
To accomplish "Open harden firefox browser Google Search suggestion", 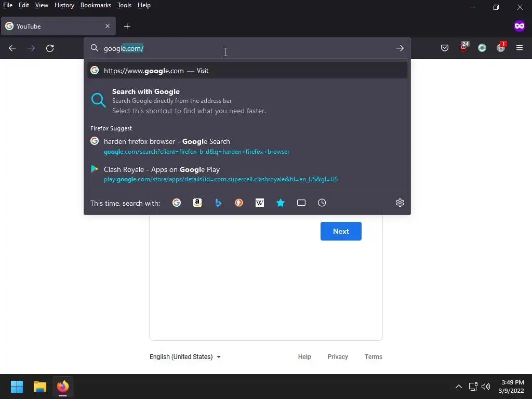I will [x=247, y=146].
